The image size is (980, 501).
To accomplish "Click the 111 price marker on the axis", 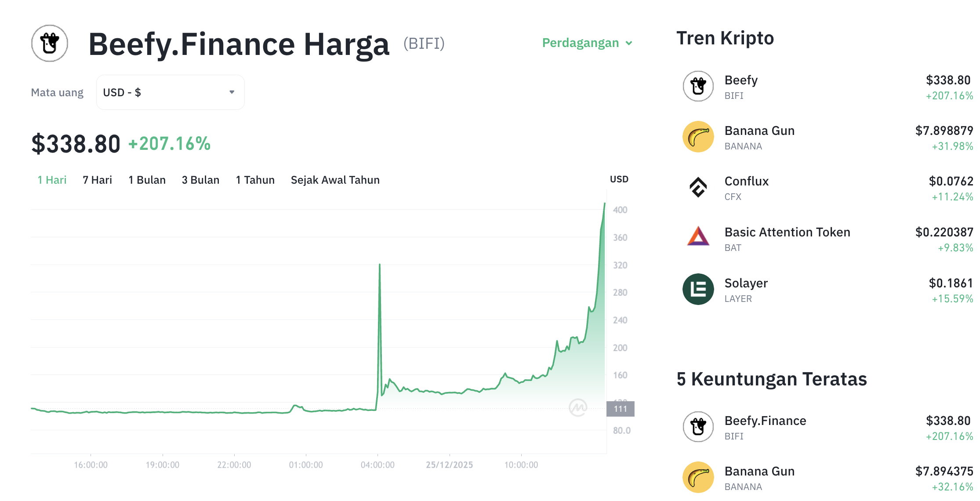I will (x=621, y=408).
